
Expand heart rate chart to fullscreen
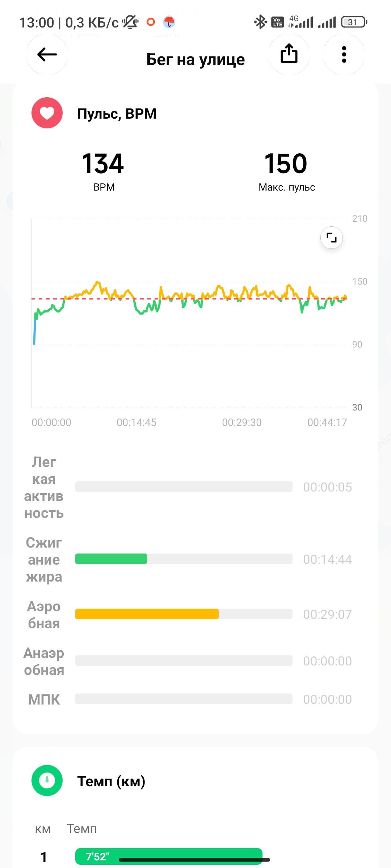[x=332, y=238]
